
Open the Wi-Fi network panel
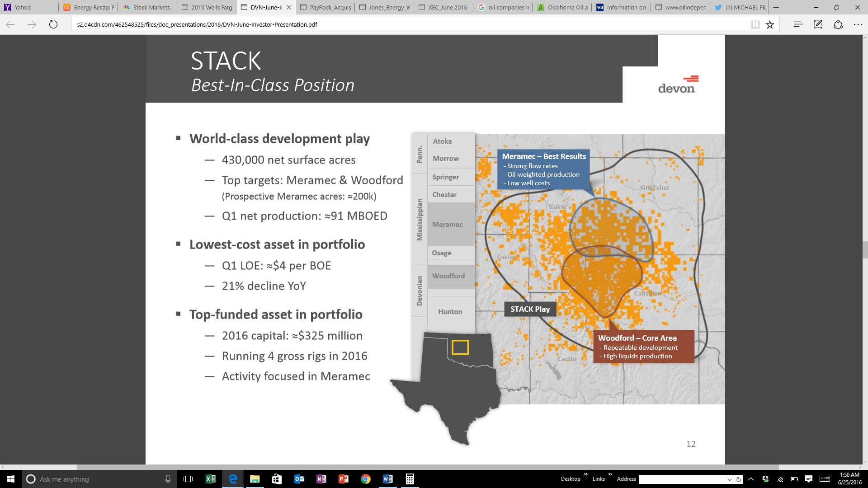(780, 479)
